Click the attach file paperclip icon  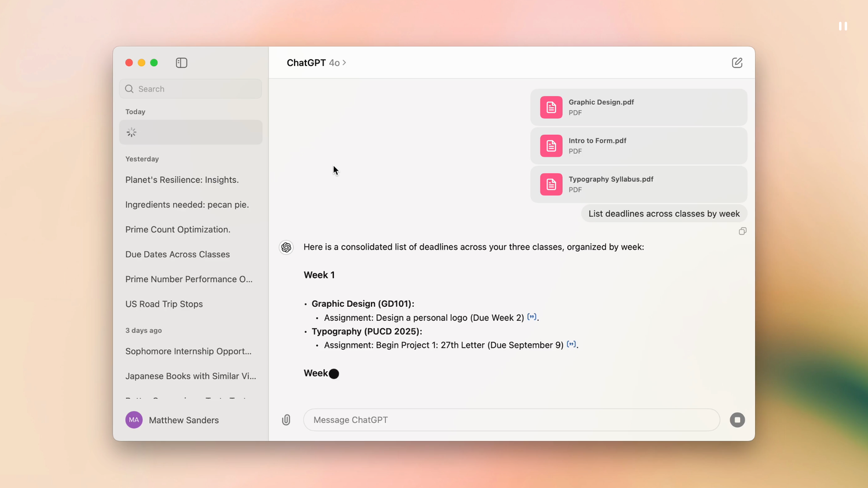pos(286,420)
